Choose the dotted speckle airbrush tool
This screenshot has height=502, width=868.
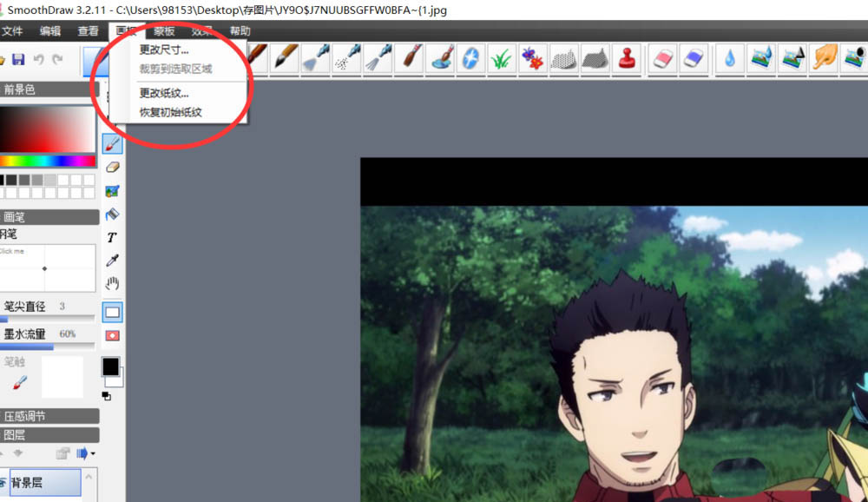click(347, 57)
